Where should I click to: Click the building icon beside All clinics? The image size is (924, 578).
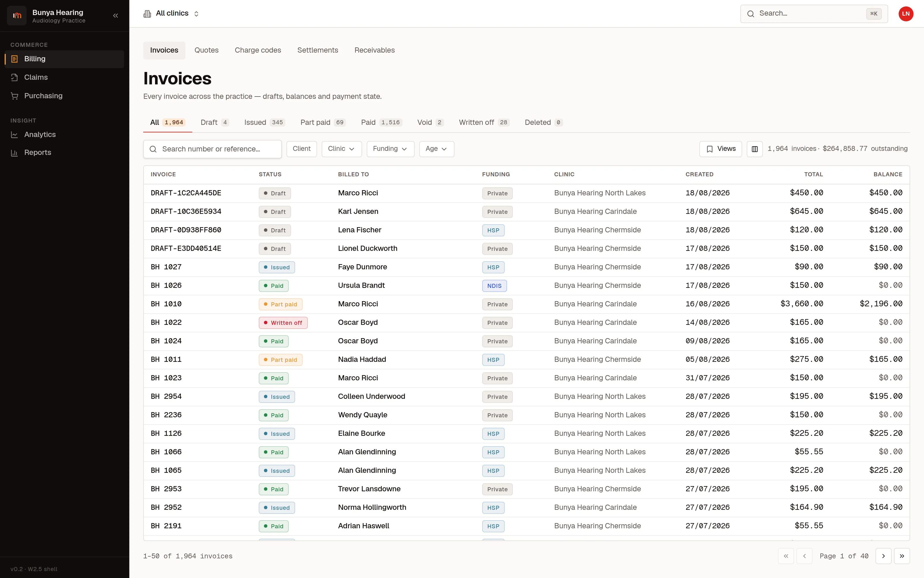point(147,14)
